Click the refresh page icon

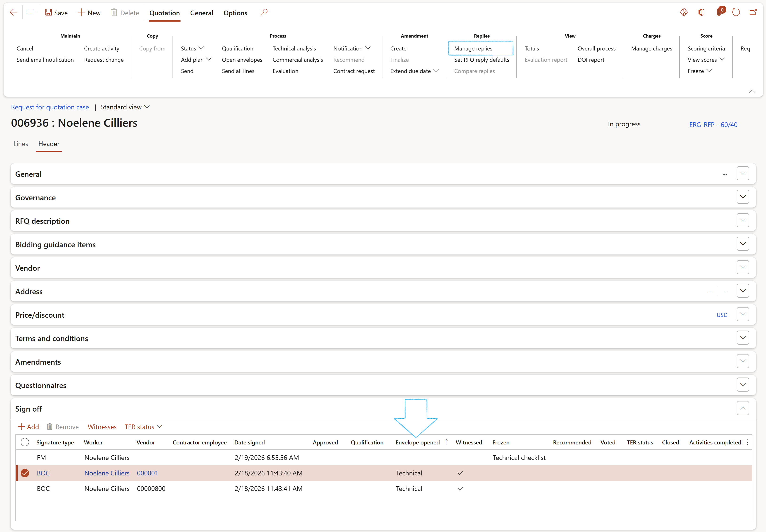point(736,13)
